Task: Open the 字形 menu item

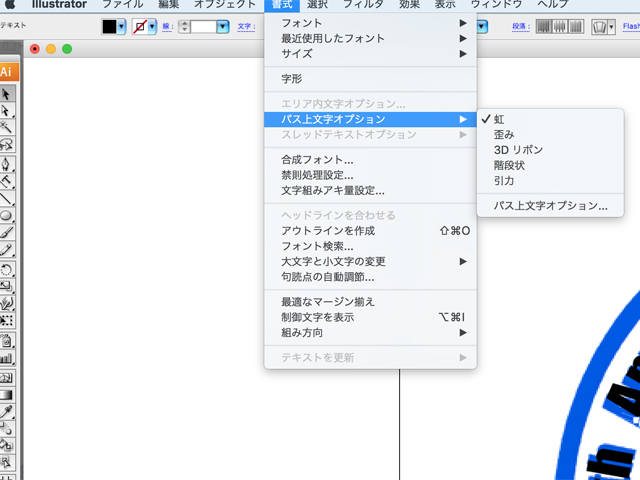Action: click(x=370, y=79)
